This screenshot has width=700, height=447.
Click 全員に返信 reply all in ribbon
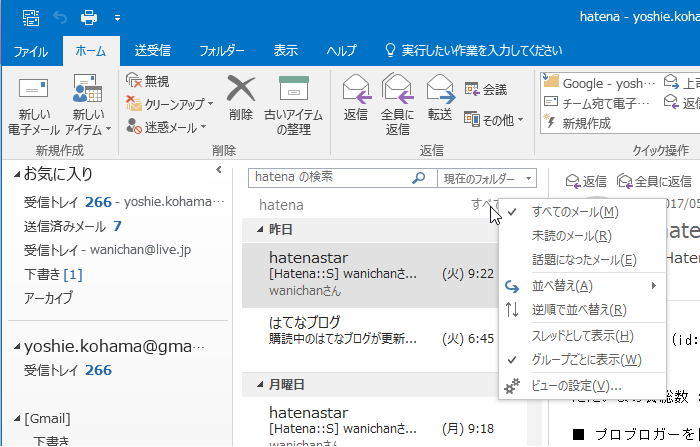(397, 105)
